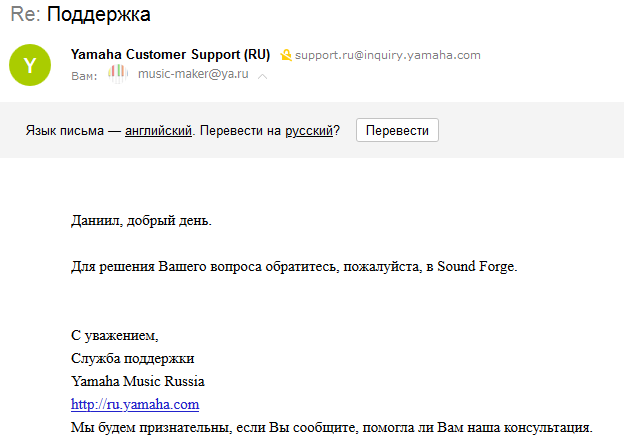Open the английский source language selector
The height and width of the screenshot is (448, 624).
click(x=159, y=131)
